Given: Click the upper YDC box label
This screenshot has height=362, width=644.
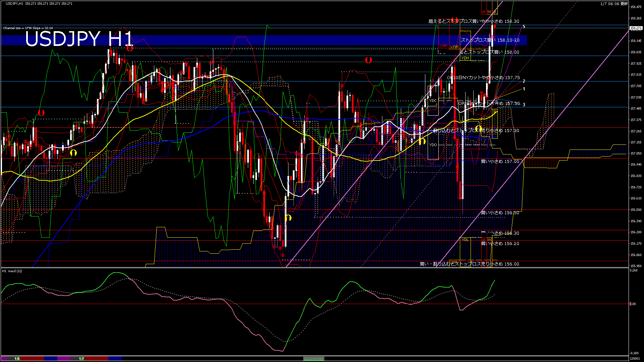Looking at the screenshot, I should 433,101.
